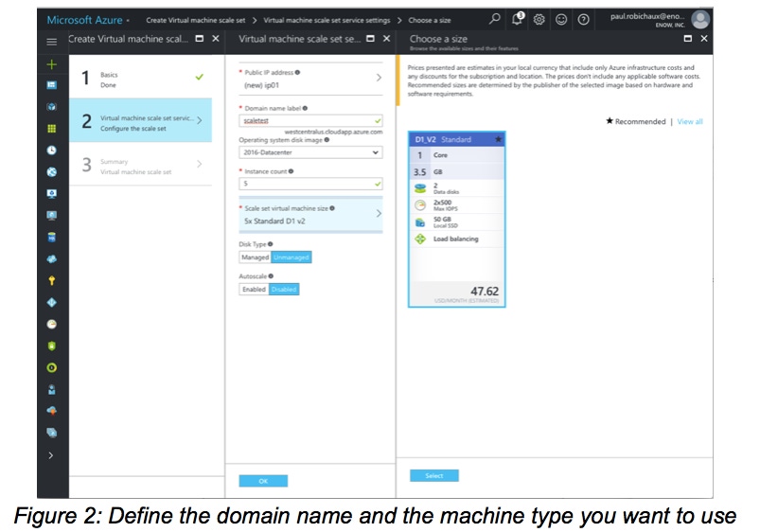
Task: Maximize the Choose a size blade
Action: 687,38
